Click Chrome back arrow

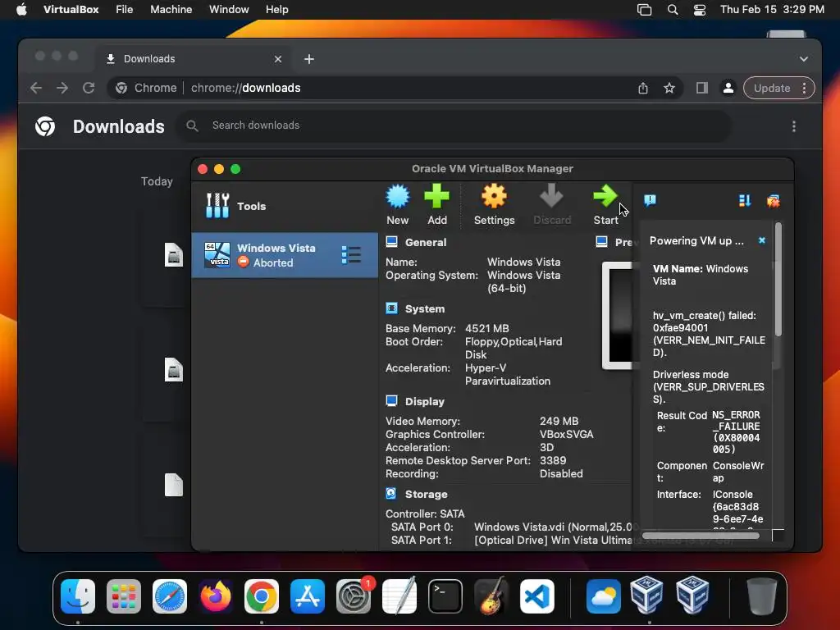click(36, 88)
